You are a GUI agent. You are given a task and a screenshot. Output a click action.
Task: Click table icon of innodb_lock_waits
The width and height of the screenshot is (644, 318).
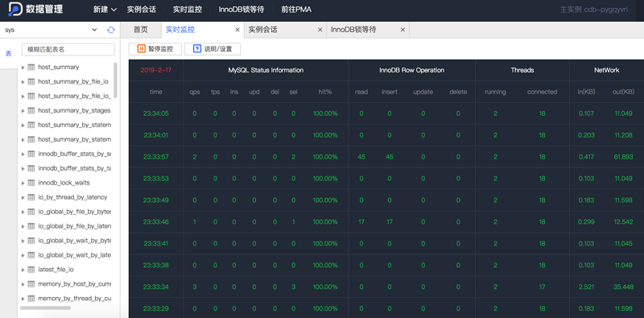coord(31,183)
